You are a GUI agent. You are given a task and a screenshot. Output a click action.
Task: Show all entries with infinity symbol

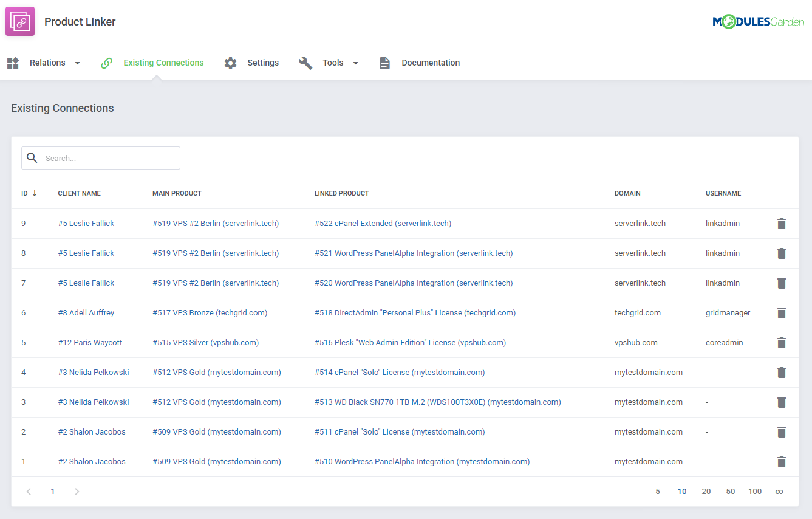779,492
